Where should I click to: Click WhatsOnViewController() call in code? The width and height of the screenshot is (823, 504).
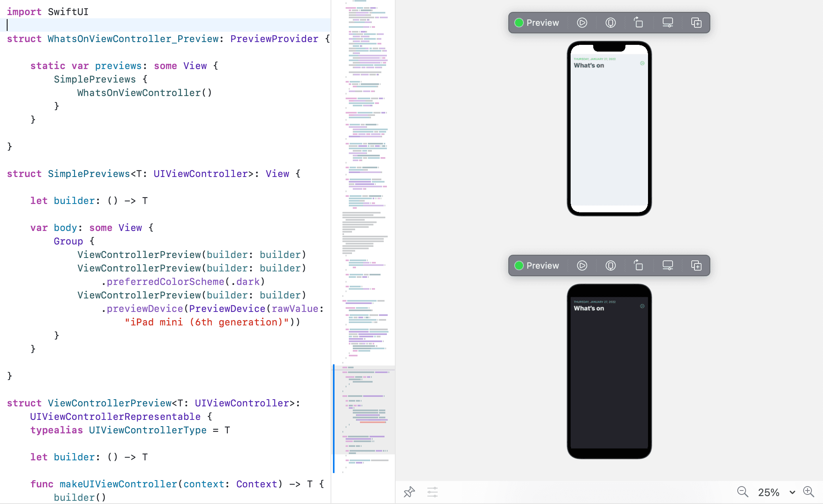[x=144, y=93]
